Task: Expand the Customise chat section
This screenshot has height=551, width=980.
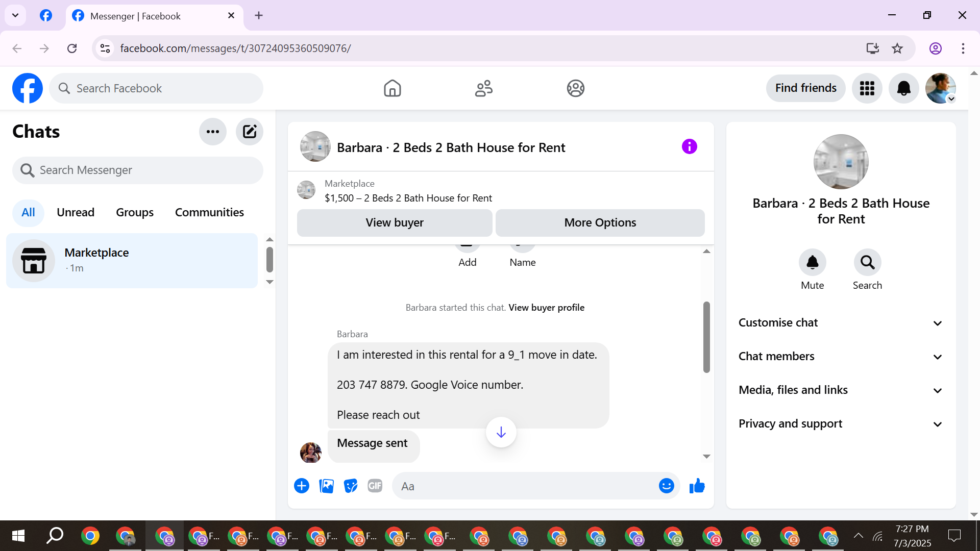Action: [x=841, y=323]
